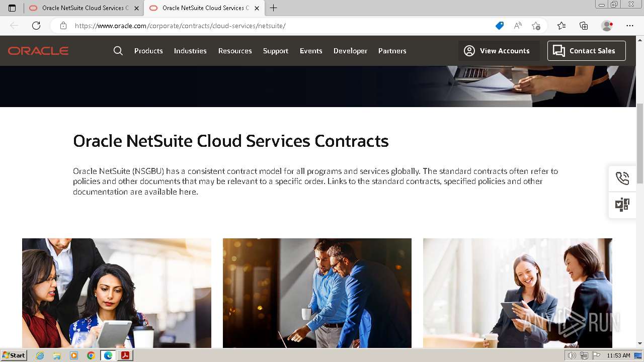Open the shopping price tag icon

pos(500,26)
